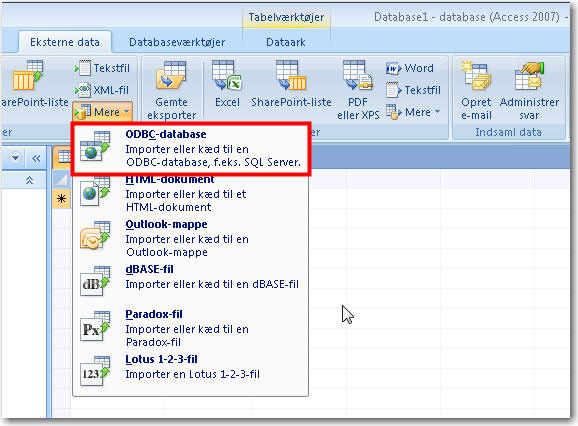Choose ODBC-database from the menu
This screenshot has height=426, width=578.
191,149
